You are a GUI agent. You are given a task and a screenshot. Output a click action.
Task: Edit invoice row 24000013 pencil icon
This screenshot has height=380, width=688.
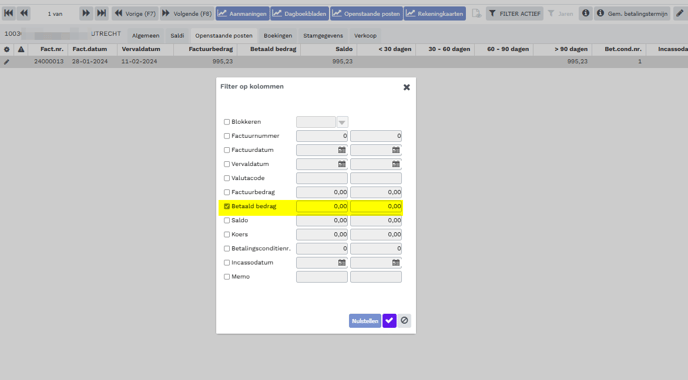coord(7,62)
